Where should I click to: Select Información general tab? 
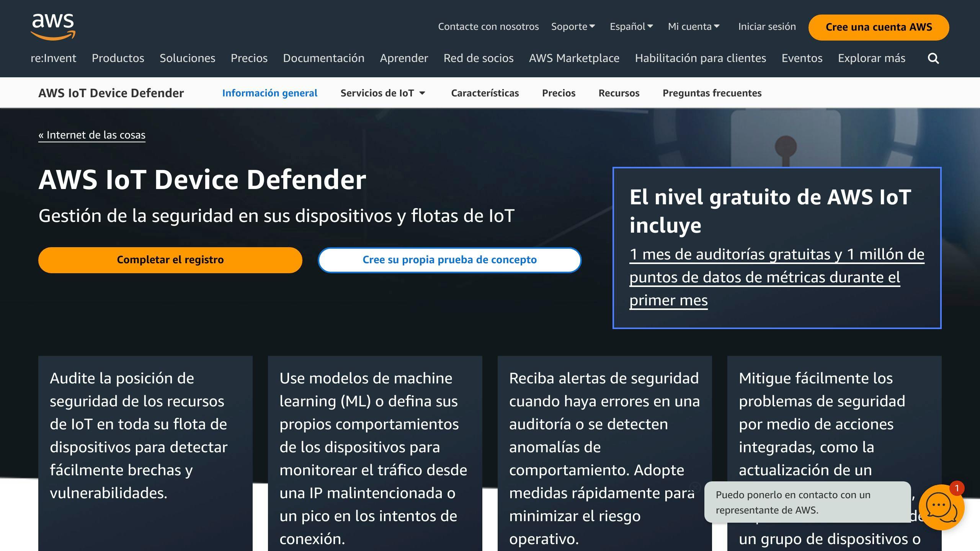click(x=270, y=93)
